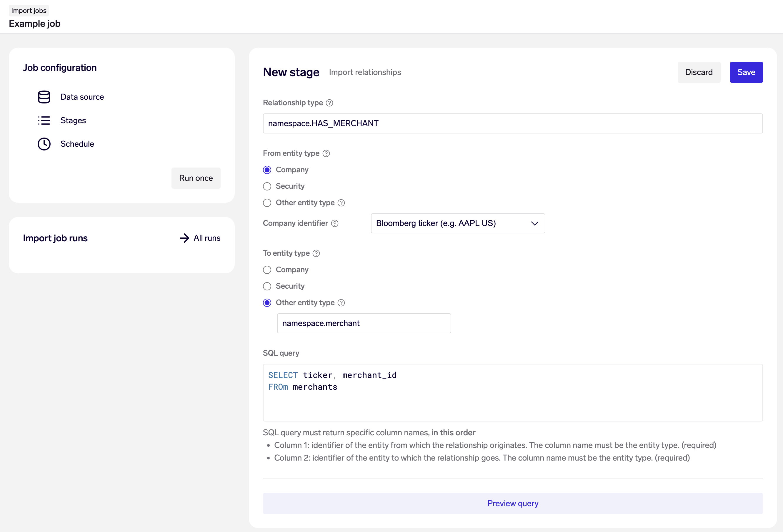Screen dimensions: 783x532
Task: Click the Stages list icon
Action: point(44,121)
